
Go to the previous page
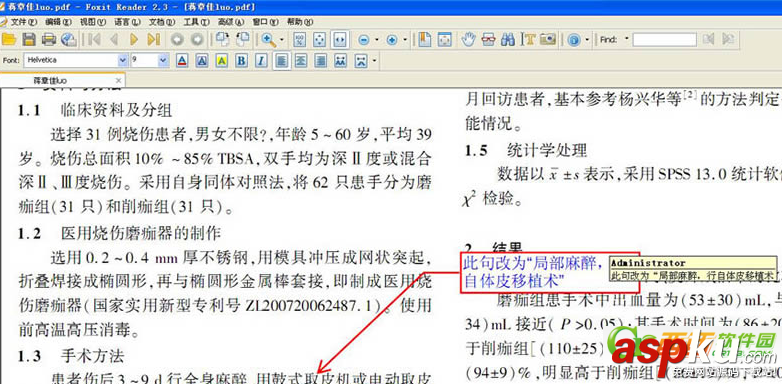coord(114,40)
